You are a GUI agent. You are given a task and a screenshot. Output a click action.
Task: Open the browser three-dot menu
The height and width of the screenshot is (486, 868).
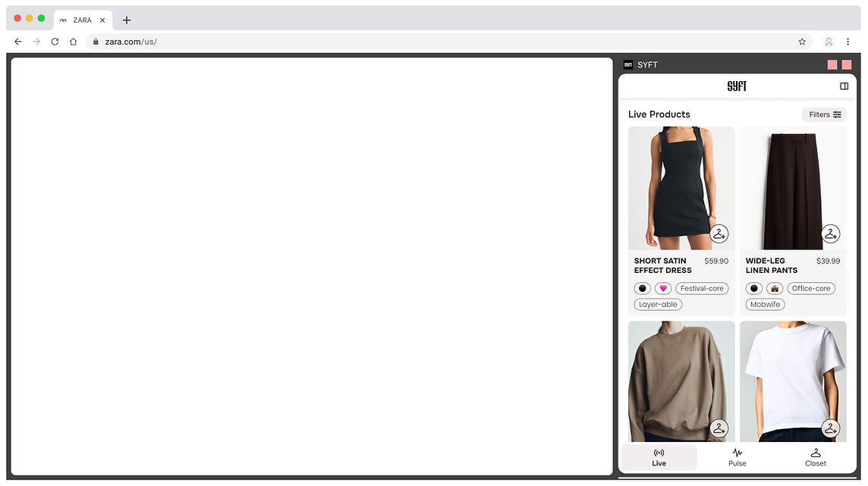[x=848, y=42]
